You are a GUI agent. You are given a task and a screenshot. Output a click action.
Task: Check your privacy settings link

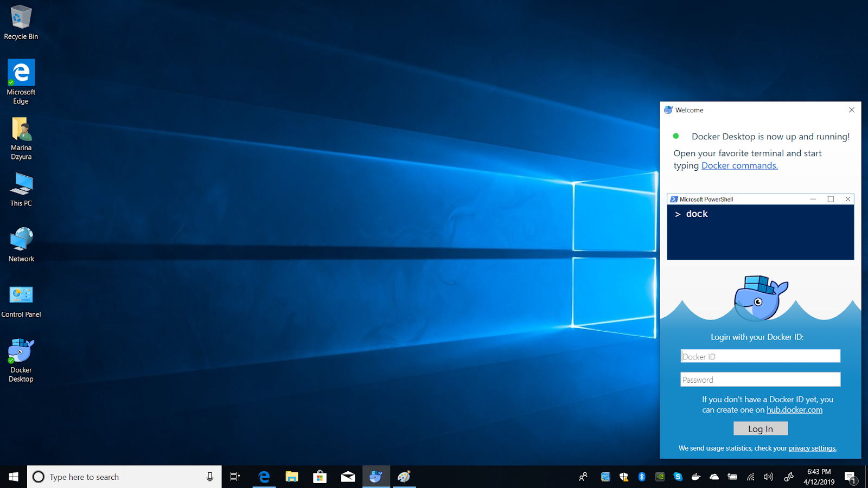(812, 448)
